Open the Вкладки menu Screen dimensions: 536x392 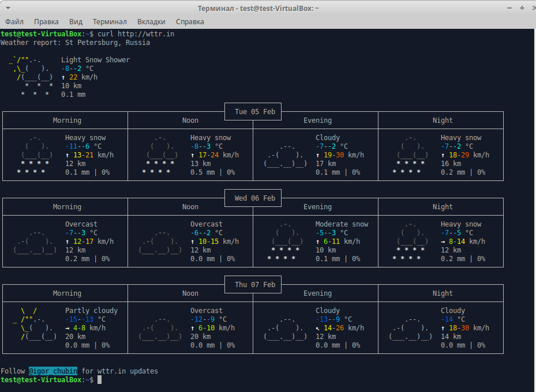[151, 21]
